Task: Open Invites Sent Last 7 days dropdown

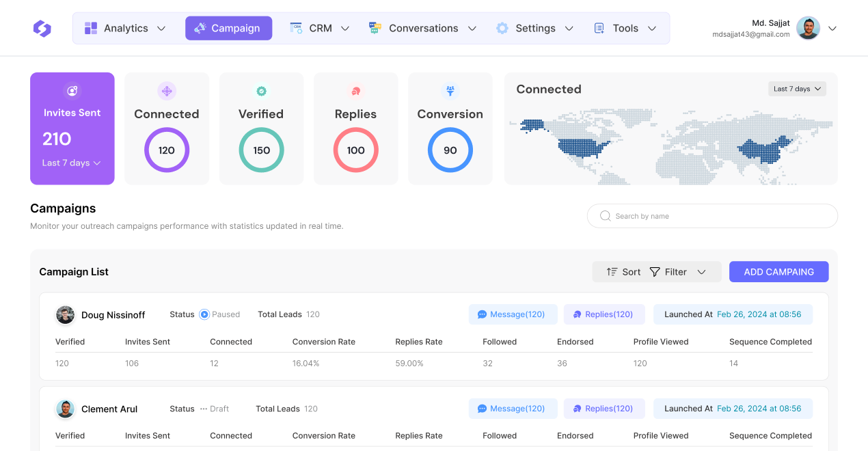Action: click(72, 163)
